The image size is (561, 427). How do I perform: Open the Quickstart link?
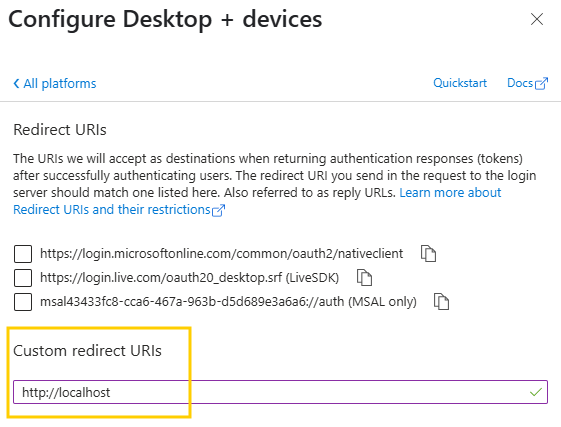click(460, 83)
